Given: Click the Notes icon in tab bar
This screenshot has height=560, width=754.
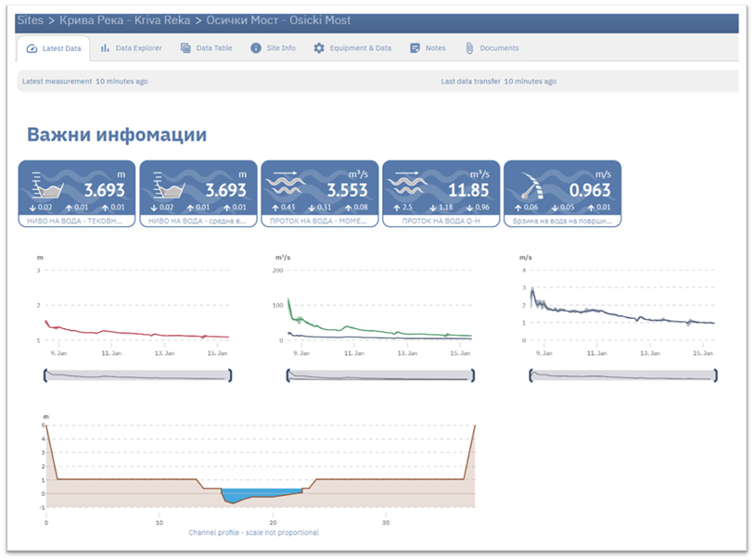Looking at the screenshot, I should (415, 48).
